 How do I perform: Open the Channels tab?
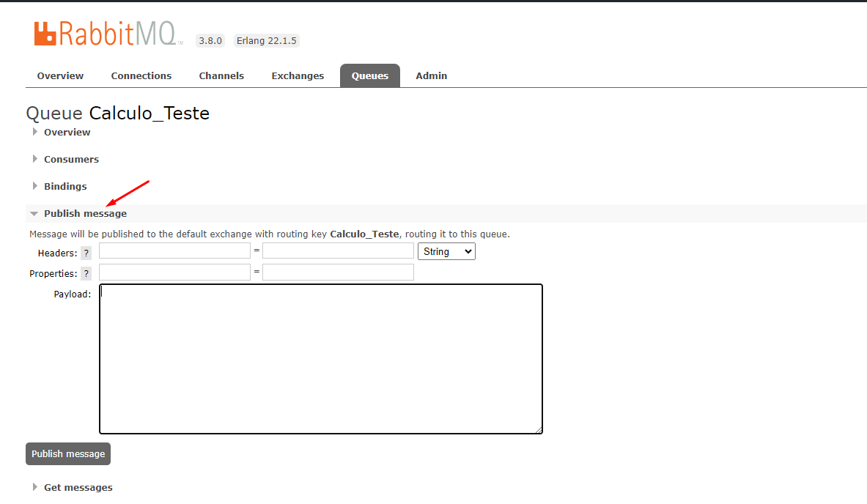coord(221,75)
